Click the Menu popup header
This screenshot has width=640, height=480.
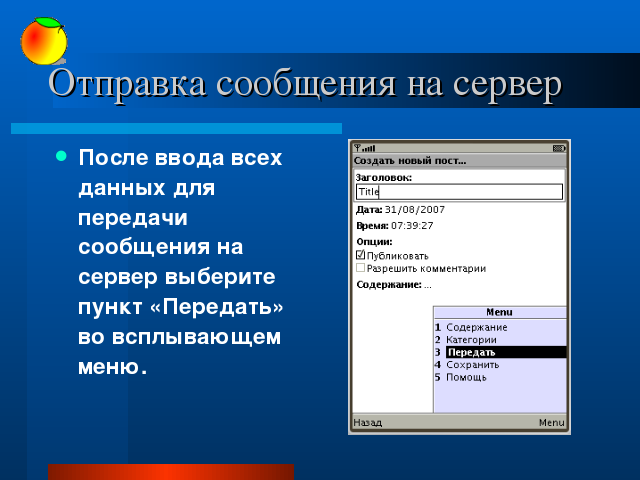(x=500, y=312)
